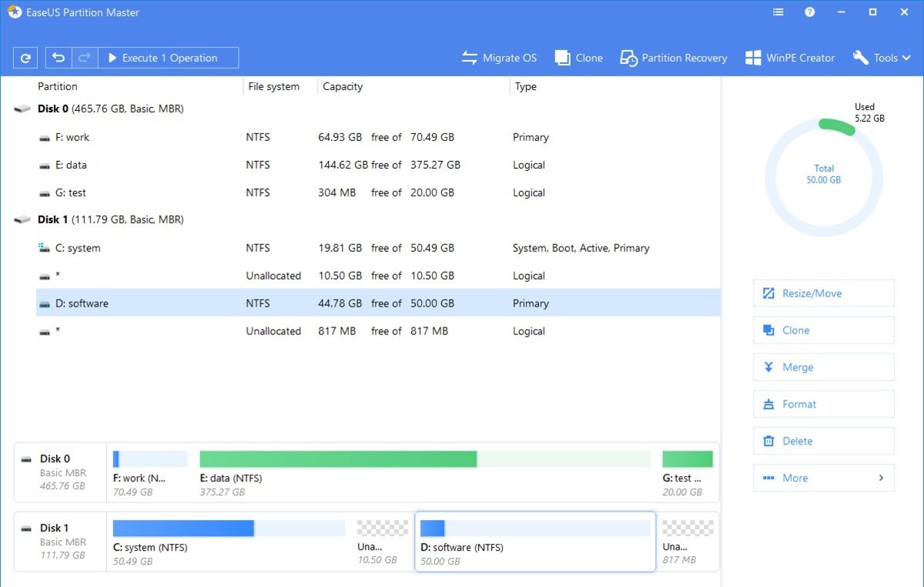
Task: Select the F: work partition row
Action: (x=378, y=137)
